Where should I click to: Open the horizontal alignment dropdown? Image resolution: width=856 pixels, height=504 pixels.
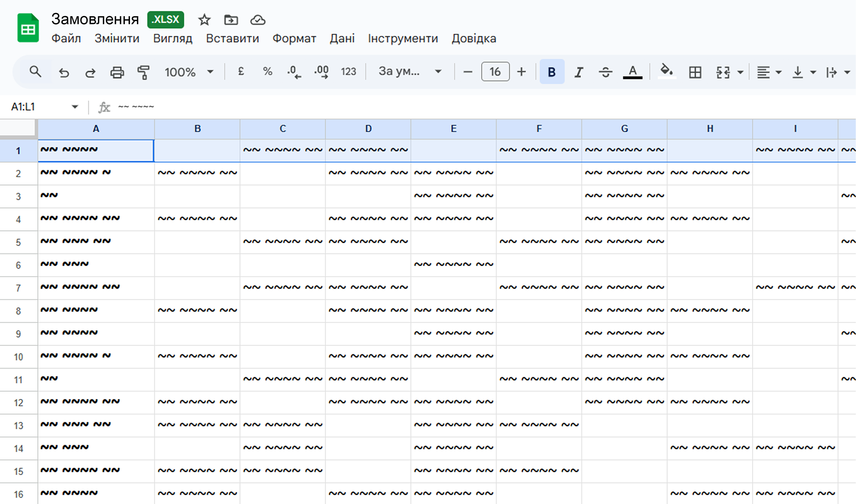[x=778, y=72]
